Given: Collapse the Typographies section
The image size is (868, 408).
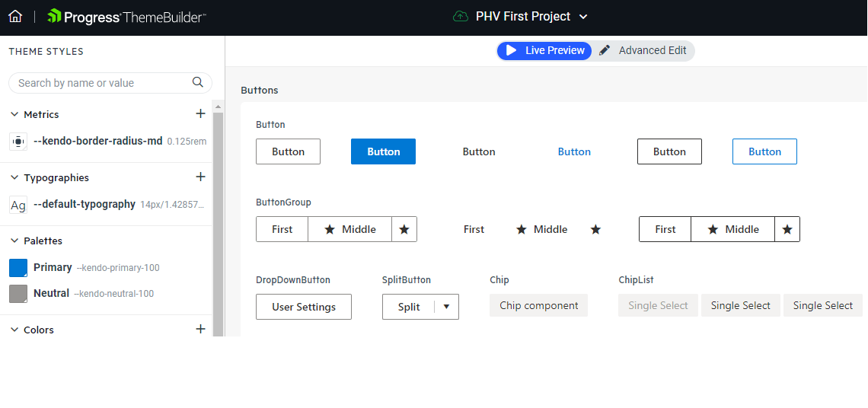Looking at the screenshot, I should [x=14, y=177].
